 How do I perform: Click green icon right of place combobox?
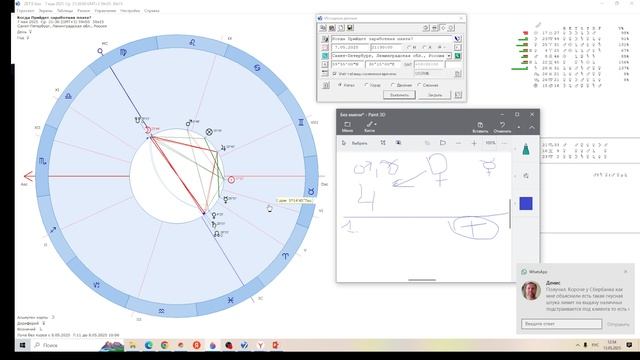tap(458, 56)
